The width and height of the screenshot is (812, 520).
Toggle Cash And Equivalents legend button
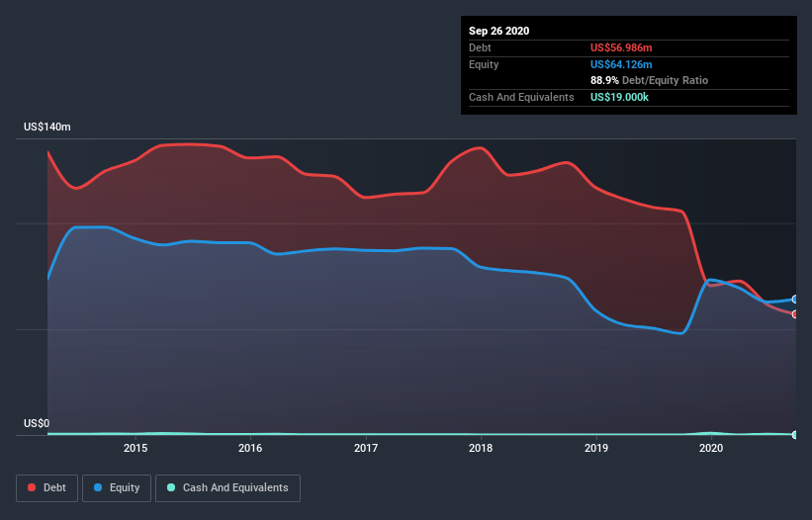pos(227,488)
